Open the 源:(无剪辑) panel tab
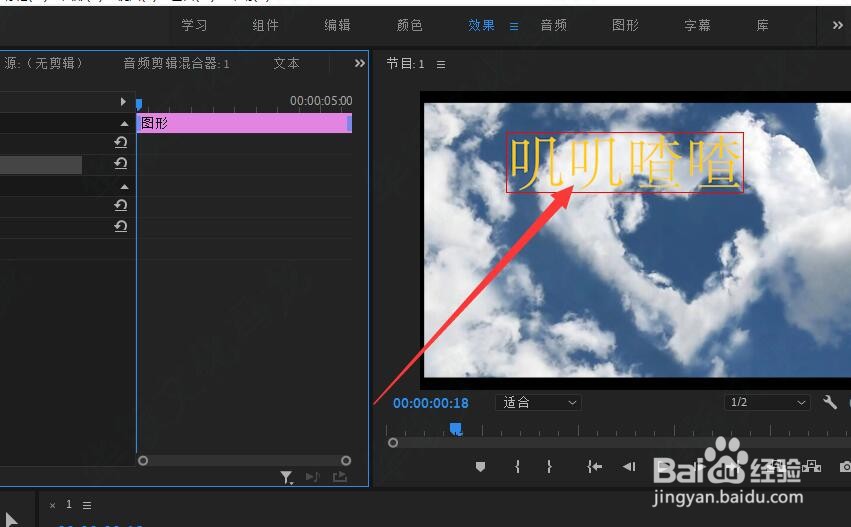Image resolution: width=851 pixels, height=527 pixels. click(43, 64)
